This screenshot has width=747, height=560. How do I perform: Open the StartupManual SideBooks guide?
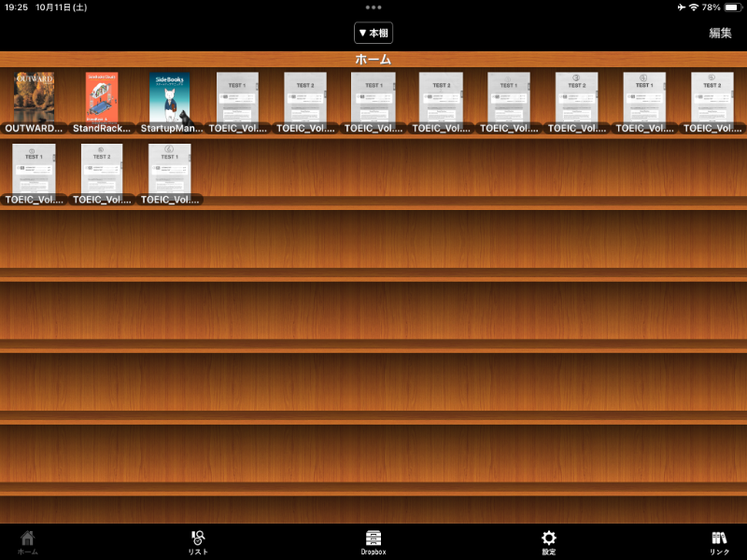pyautogui.click(x=170, y=97)
